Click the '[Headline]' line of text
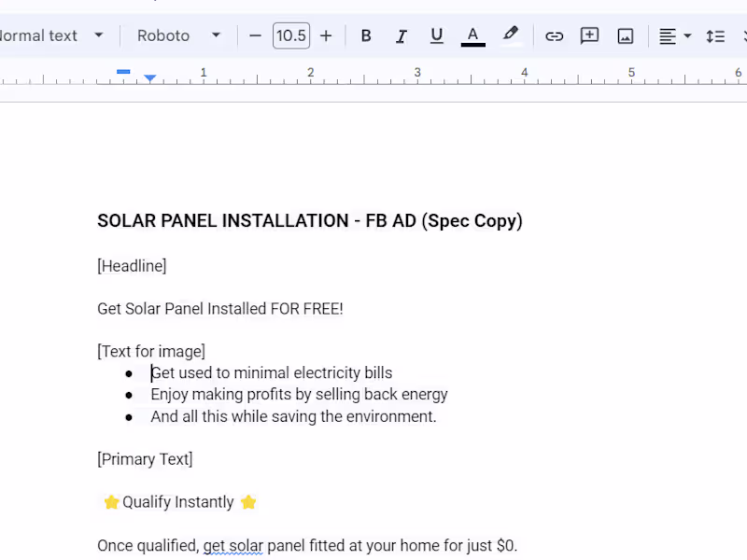This screenshot has height=560, width=747. click(x=132, y=266)
